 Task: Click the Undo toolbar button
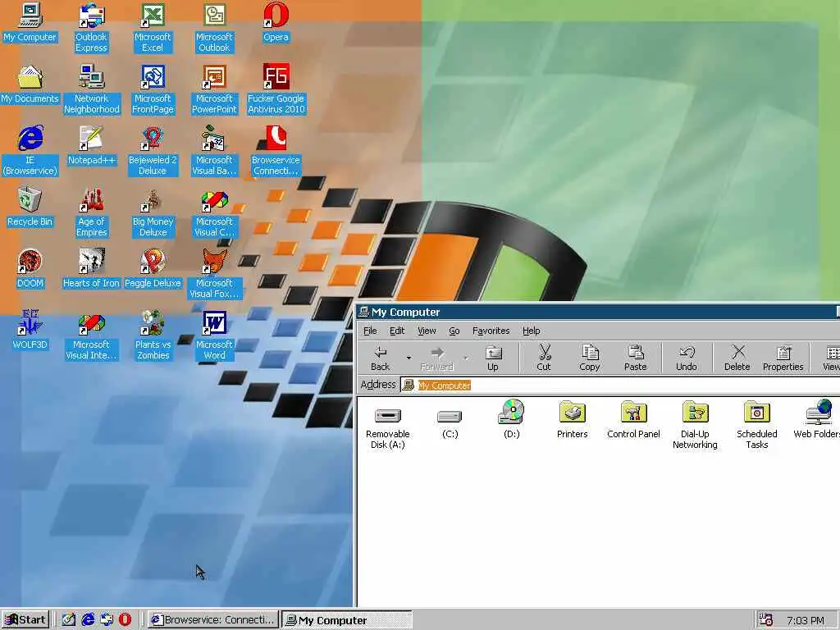point(687,358)
